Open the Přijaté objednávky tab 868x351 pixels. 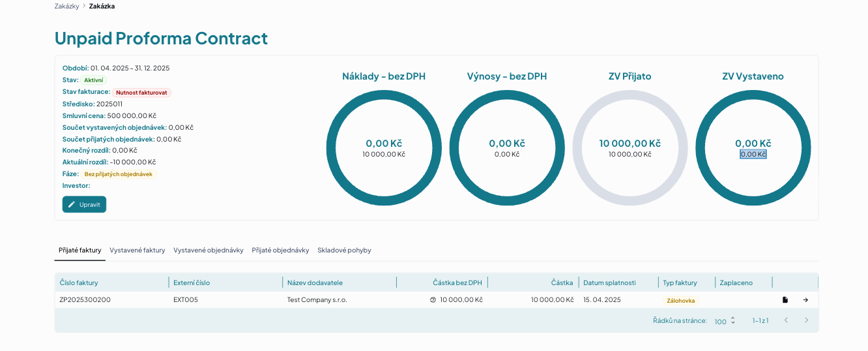280,250
